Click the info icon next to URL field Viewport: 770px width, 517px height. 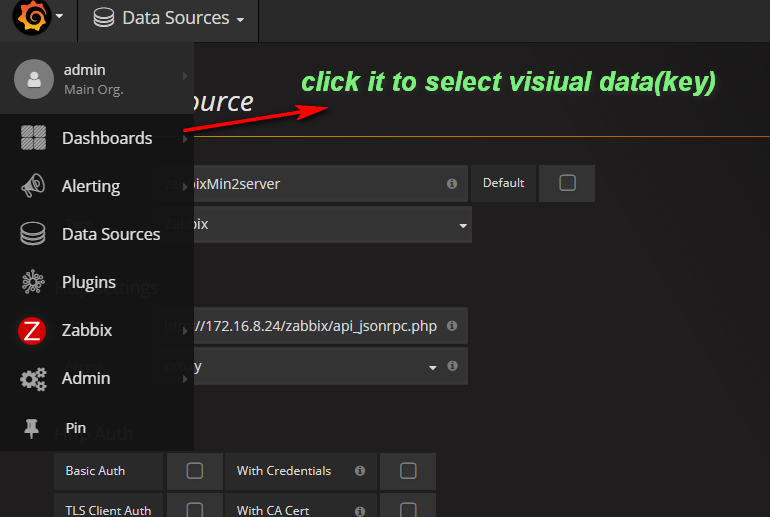point(452,326)
